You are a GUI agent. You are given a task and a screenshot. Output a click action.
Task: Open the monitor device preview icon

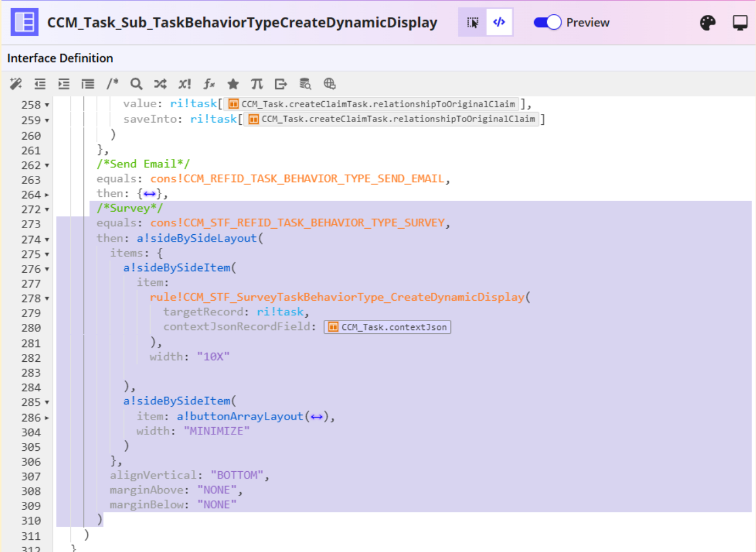(x=740, y=23)
